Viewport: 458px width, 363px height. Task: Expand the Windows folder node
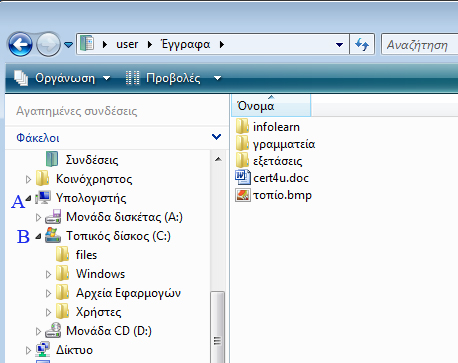tap(48, 274)
